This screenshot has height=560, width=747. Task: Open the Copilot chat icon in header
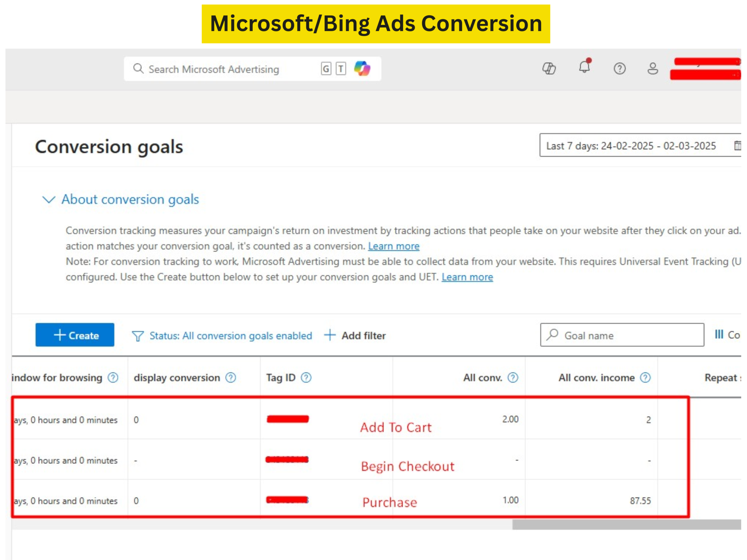pyautogui.click(x=549, y=69)
